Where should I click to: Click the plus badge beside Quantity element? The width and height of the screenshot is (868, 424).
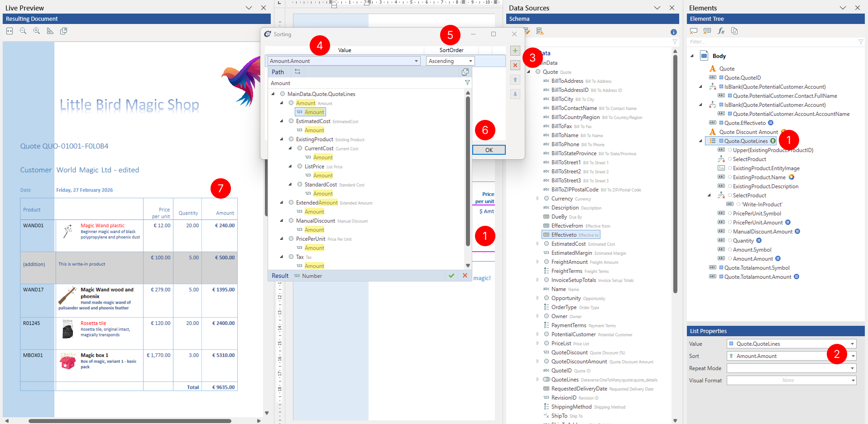click(759, 241)
